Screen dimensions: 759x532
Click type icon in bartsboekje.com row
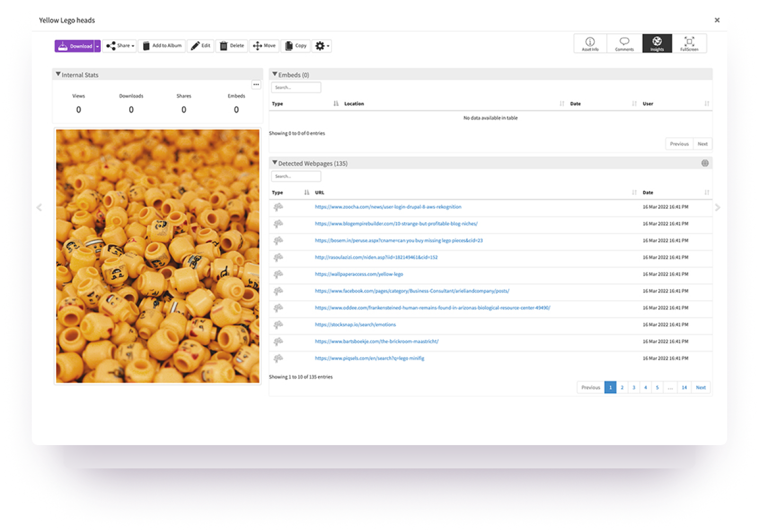click(x=278, y=342)
